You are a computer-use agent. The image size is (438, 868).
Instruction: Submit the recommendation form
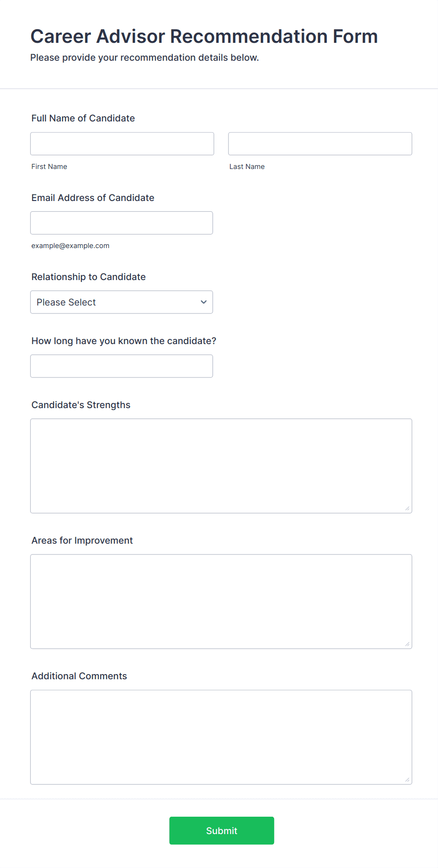222,831
